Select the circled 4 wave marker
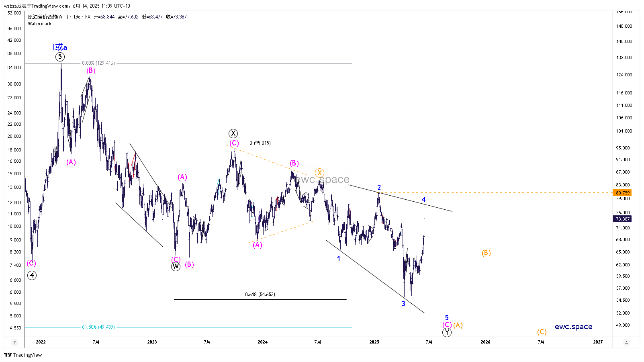 coord(32,275)
